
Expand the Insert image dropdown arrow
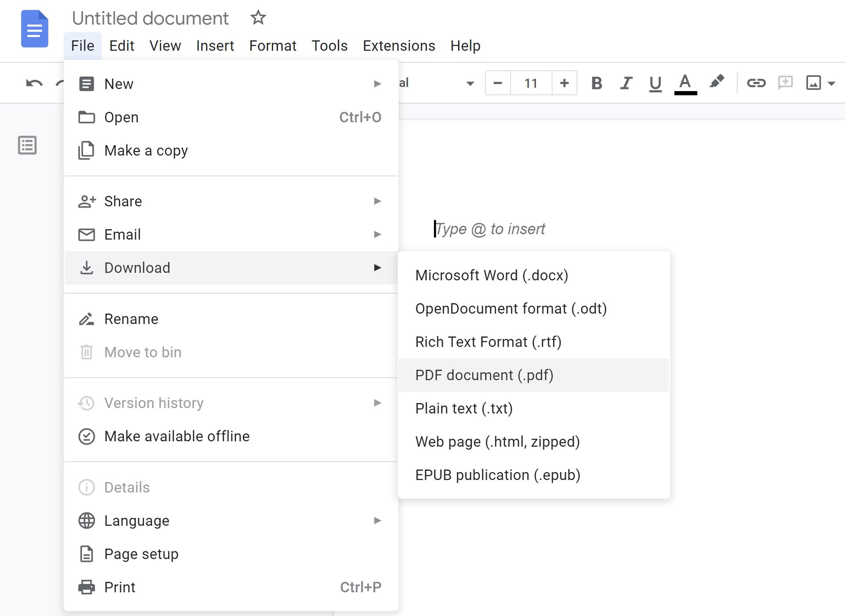(x=831, y=83)
